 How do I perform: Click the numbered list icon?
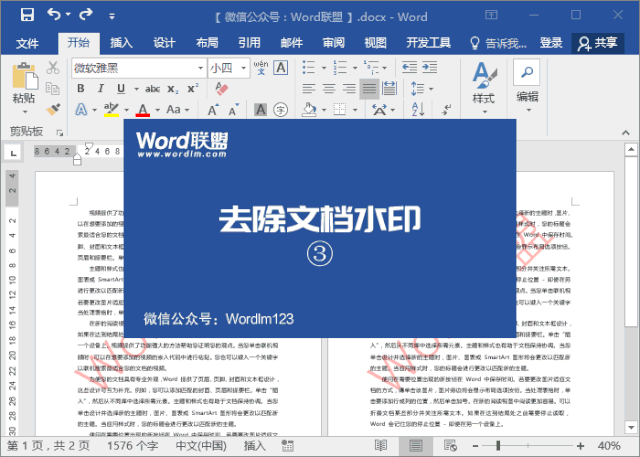coord(340,67)
